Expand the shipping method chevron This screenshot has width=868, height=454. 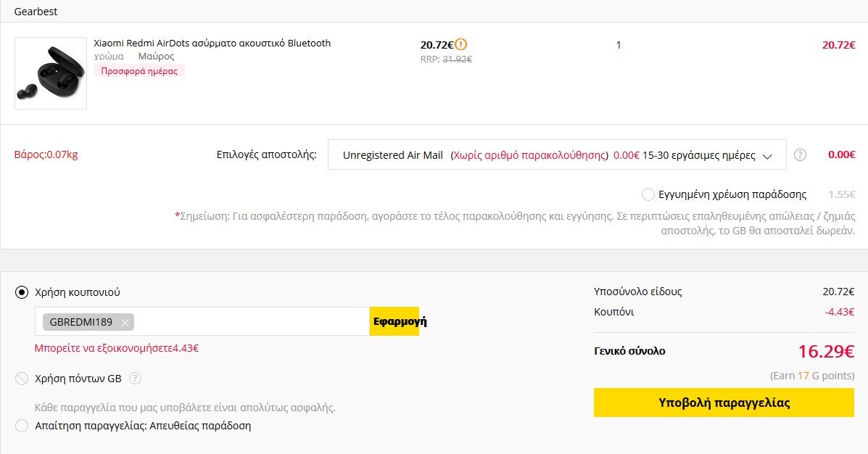pos(768,156)
